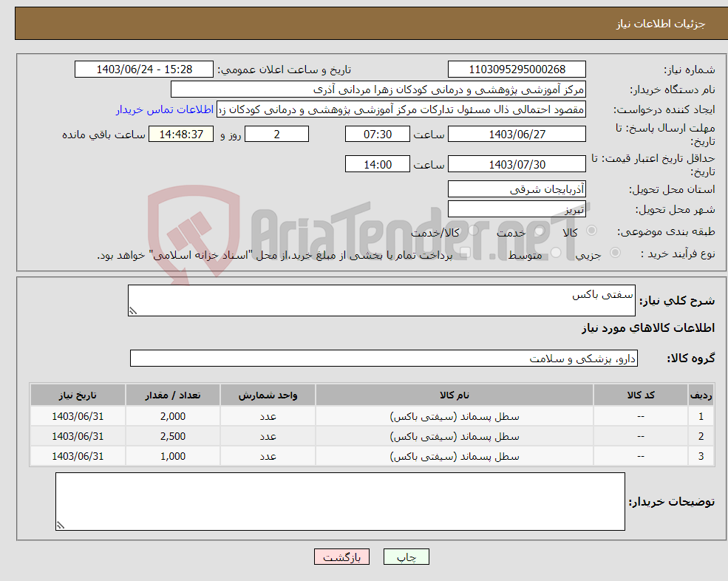Viewport: 728px width, 581px height.
Task: Click quantity 2,000 in the table
Action: pos(173,417)
